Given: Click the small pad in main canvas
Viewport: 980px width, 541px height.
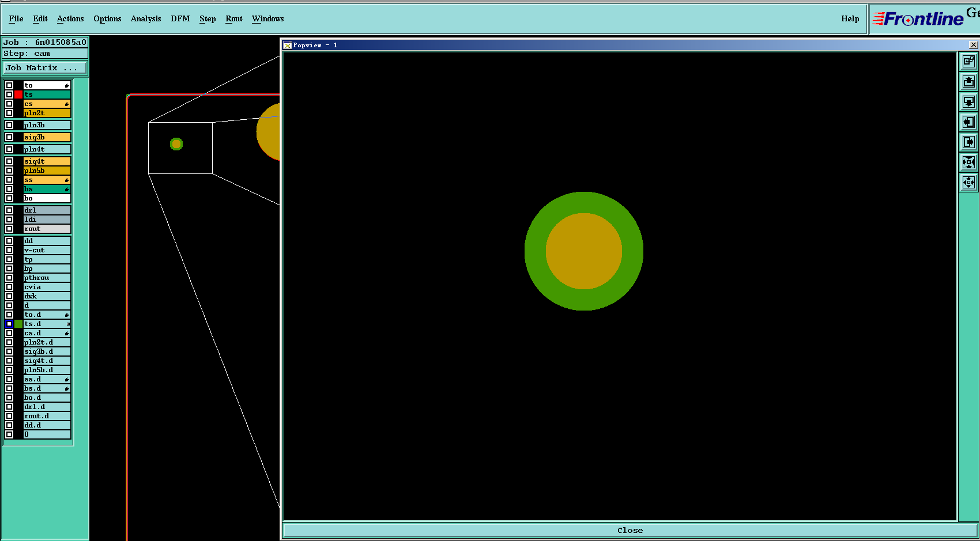Looking at the screenshot, I should (x=176, y=144).
